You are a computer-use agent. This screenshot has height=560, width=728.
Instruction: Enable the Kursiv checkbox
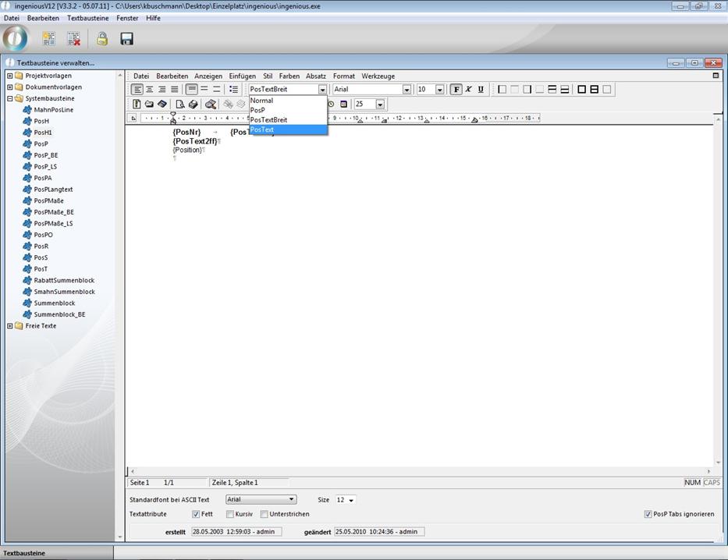pyautogui.click(x=230, y=514)
